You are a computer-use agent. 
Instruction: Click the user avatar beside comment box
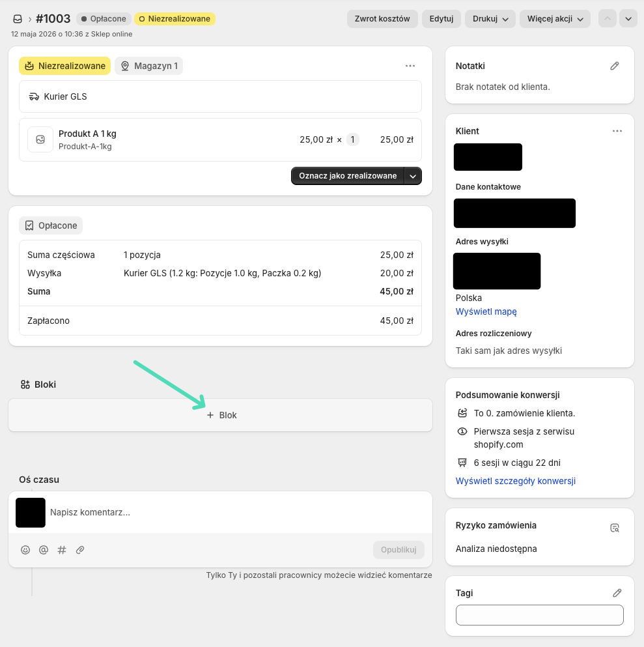coord(31,513)
